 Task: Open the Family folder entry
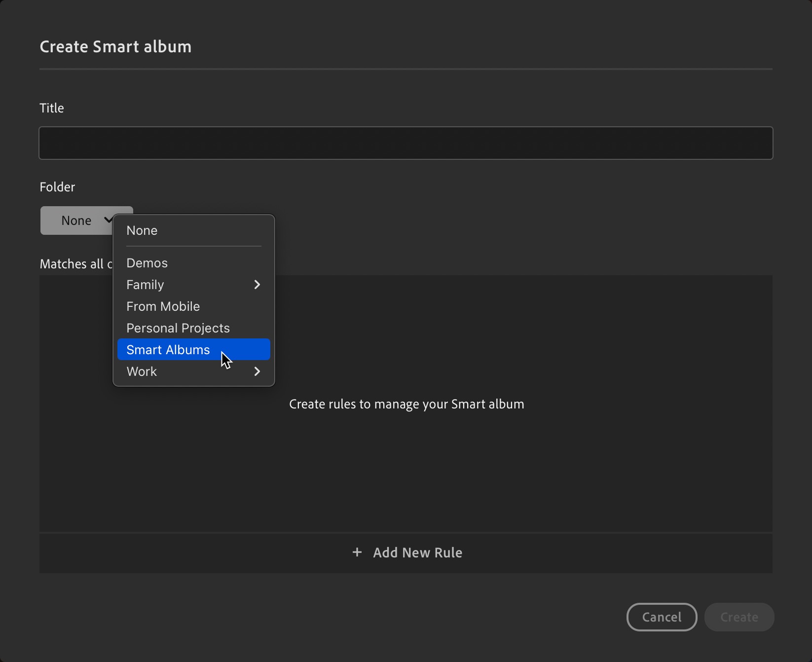[x=145, y=285]
